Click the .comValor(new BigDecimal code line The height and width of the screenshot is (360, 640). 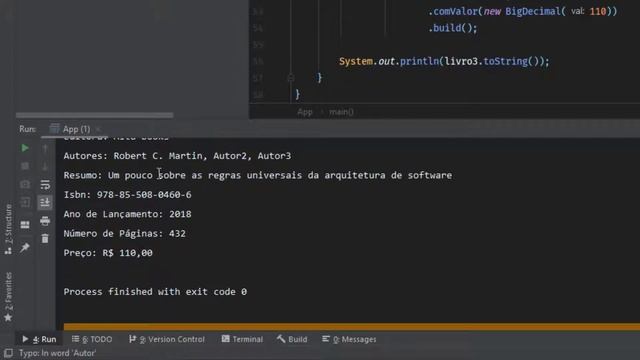pyautogui.click(x=522, y=11)
